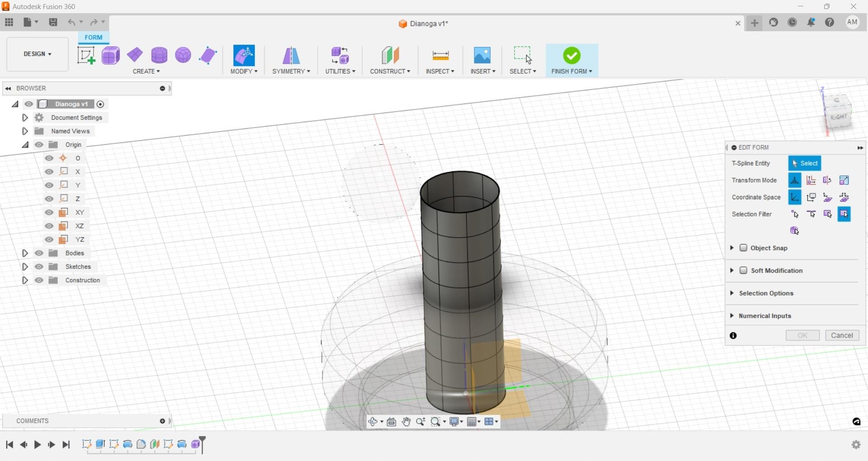Select the Sphere form tool
868x461 pixels.
click(183, 55)
